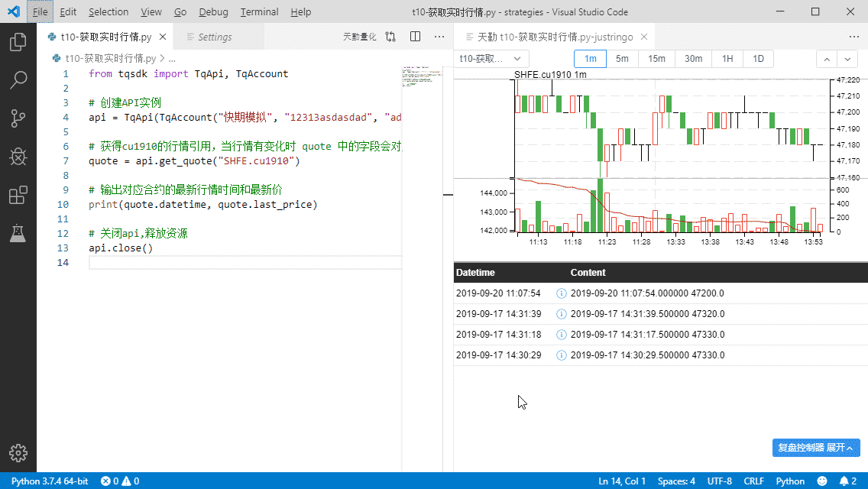Click the Content column header
Viewport: 868px width, 489px height.
(588, 273)
